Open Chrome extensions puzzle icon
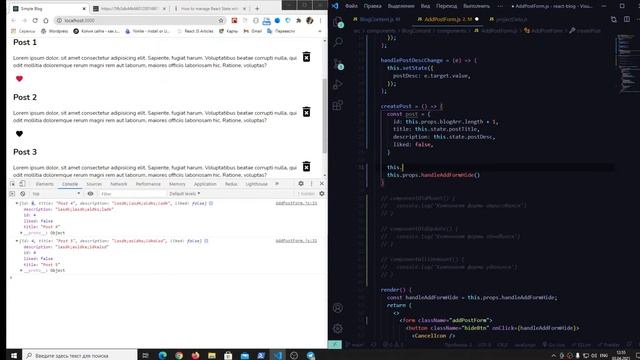This screenshot has width=640, height=360. tap(298, 20)
